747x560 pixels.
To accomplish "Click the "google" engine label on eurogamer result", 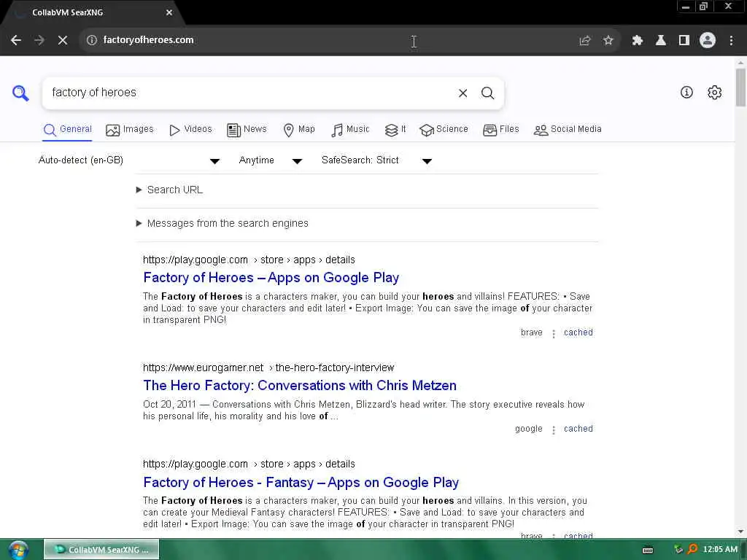I will (x=528, y=429).
